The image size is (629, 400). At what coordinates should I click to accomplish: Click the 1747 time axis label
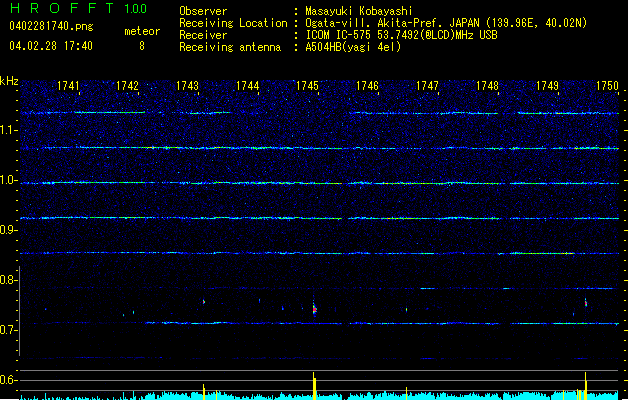point(428,86)
